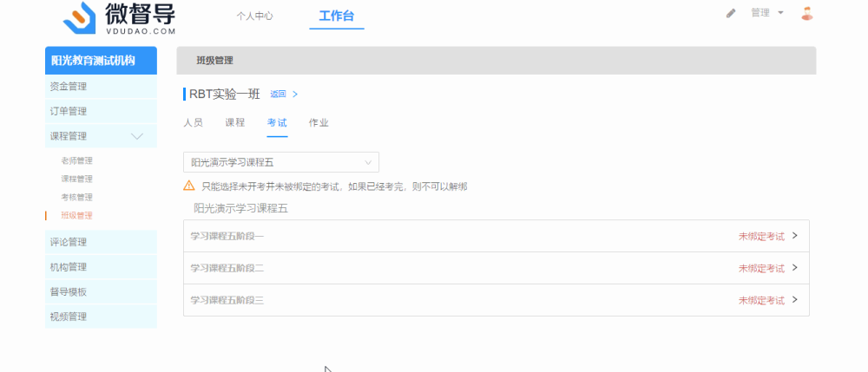This screenshot has width=868, height=372.
Task: Click the 班级管理 panel header
Action: point(496,61)
